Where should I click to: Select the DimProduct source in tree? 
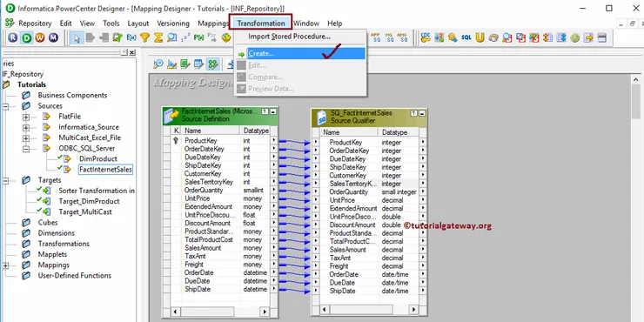point(98,159)
